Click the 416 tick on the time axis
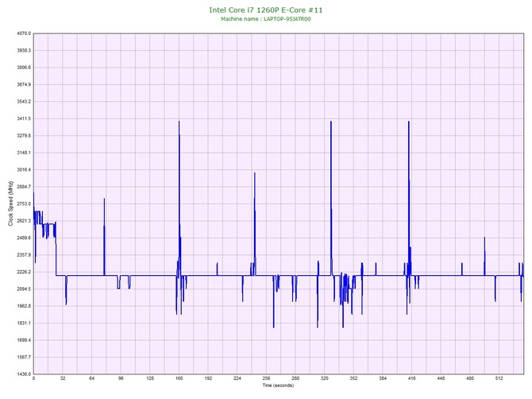Viewport: 532px width, 399px height. coord(412,378)
